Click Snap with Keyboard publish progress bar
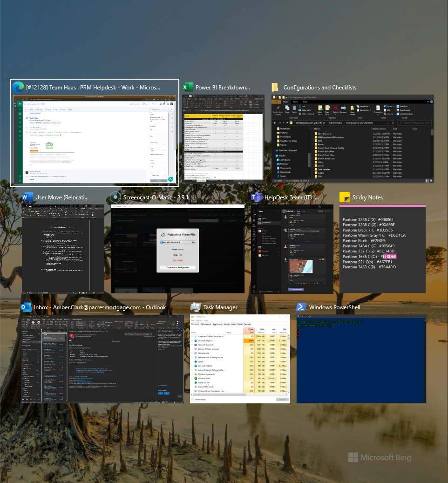 pyautogui.click(x=177, y=242)
